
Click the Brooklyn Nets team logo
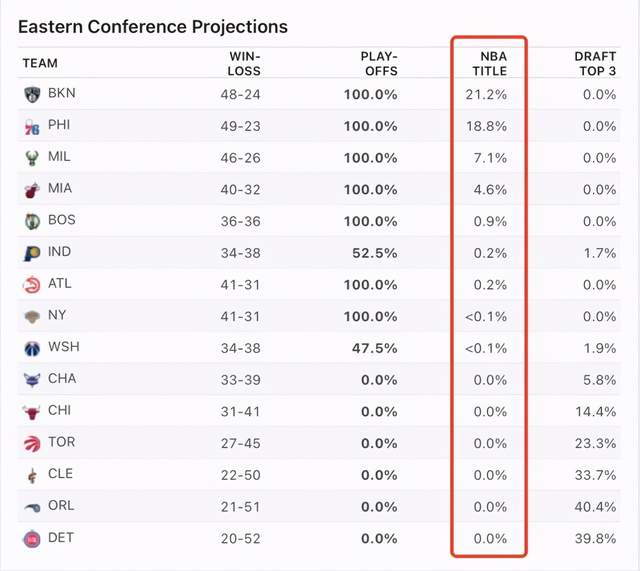click(x=30, y=94)
